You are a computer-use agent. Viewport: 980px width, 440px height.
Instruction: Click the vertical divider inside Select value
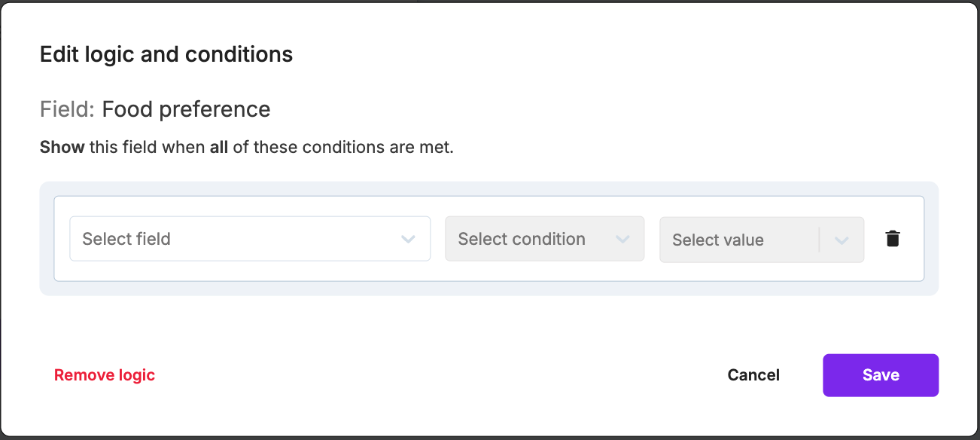[x=819, y=240]
